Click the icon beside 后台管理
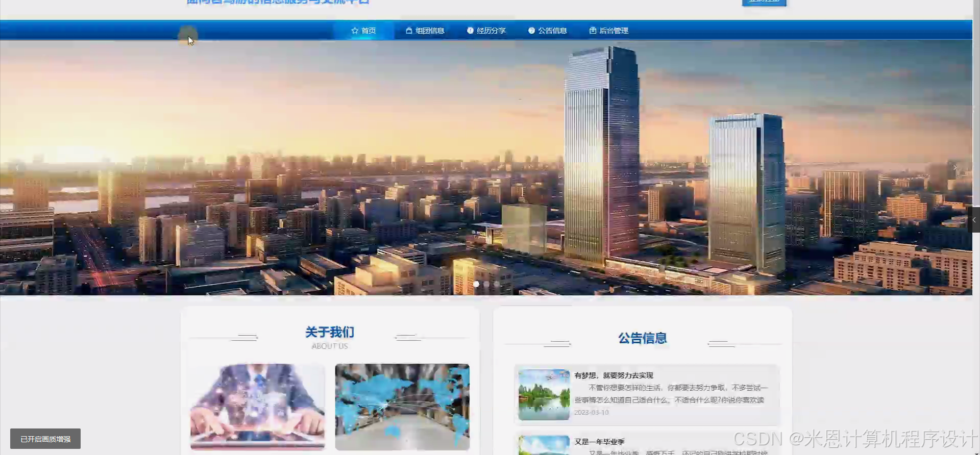This screenshot has height=455, width=980. coord(593,31)
